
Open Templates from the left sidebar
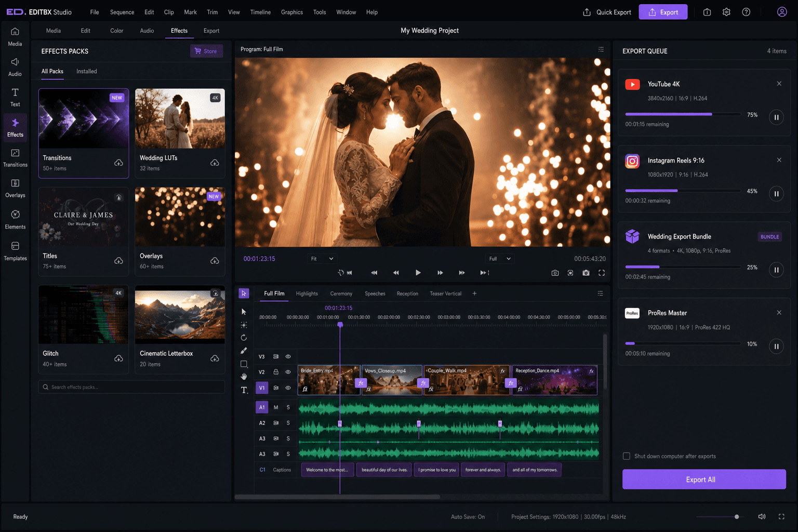coord(15,251)
